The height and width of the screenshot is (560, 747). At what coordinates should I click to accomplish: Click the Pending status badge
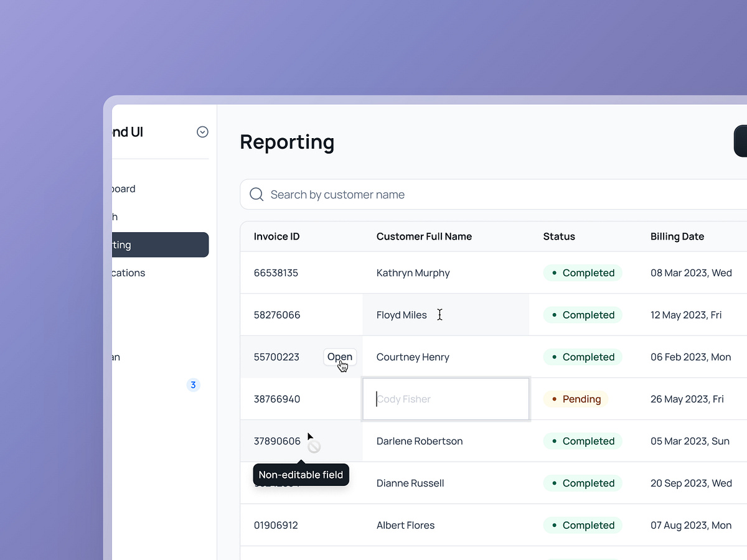click(x=575, y=399)
